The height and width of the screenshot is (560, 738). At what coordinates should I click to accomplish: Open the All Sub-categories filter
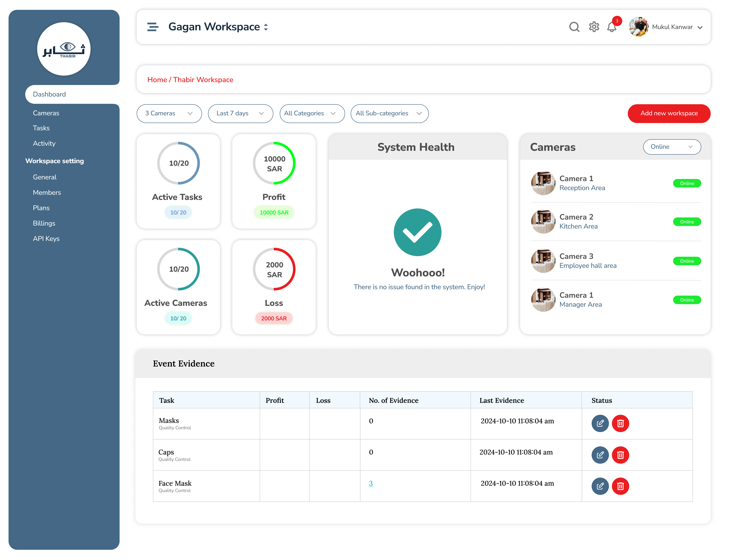point(389,113)
